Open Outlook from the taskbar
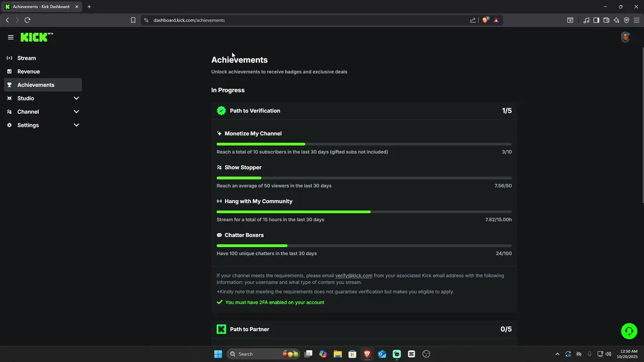 tap(382, 354)
